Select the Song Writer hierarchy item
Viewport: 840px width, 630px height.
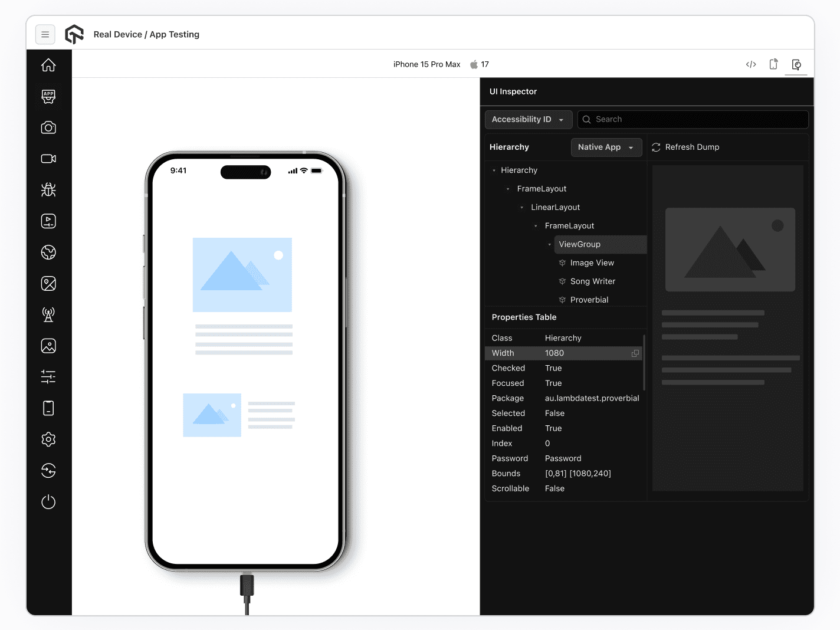(593, 281)
